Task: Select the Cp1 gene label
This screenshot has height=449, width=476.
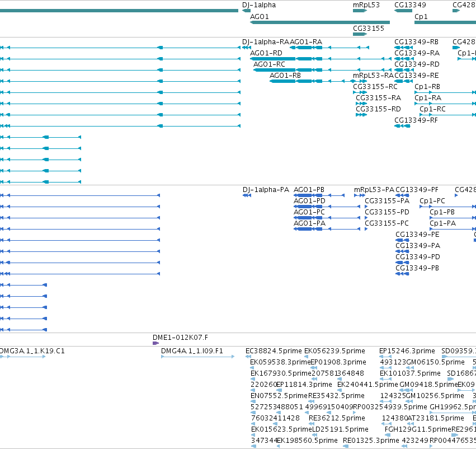Action: coord(421,16)
